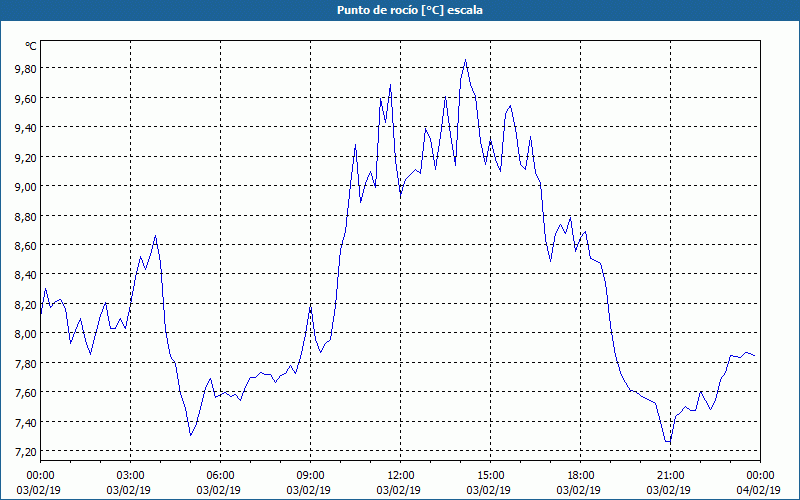Image resolution: width=800 pixels, height=500 pixels.
Task: Click the 03:00 time axis label
Action: point(131,476)
